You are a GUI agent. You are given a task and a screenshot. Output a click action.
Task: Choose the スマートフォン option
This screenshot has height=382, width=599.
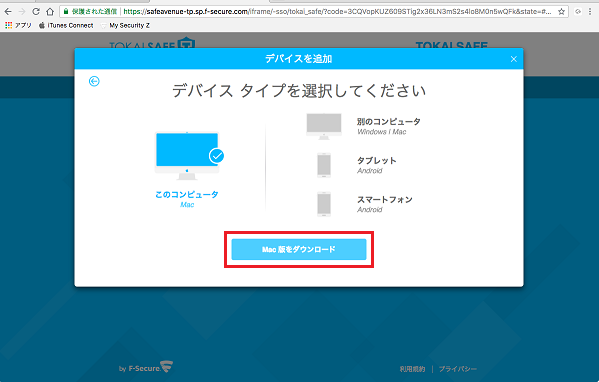385,200
